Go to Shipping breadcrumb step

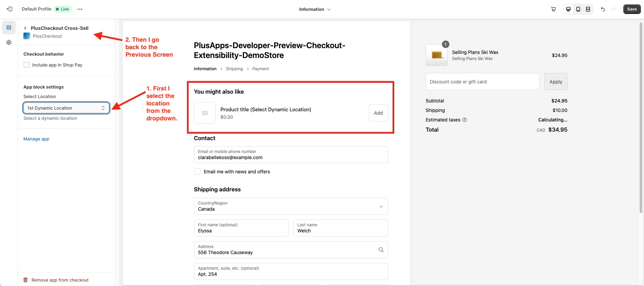(x=234, y=69)
